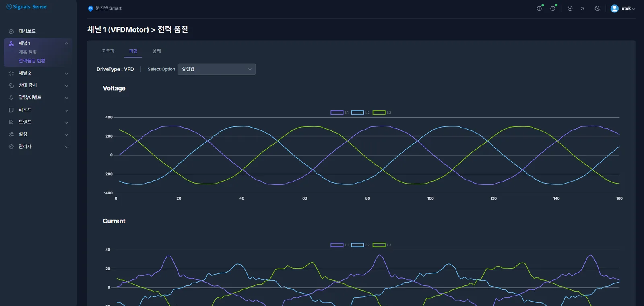Screen dimensions: 644x306
Task: Select the 파형 tab
Action: coord(133,51)
